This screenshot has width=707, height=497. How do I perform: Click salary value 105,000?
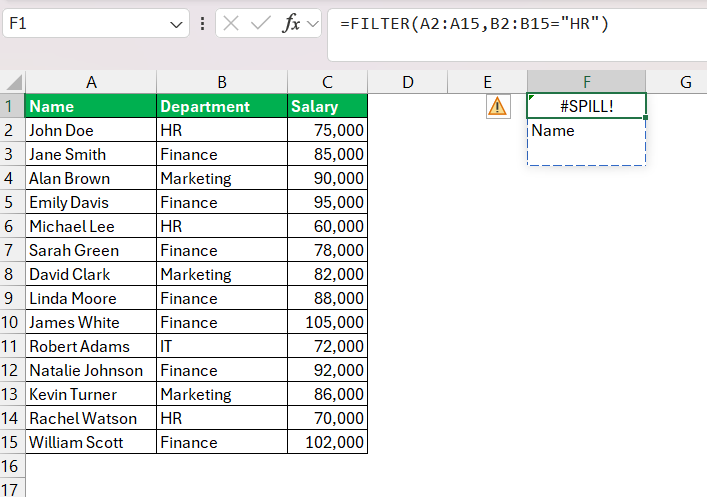click(x=327, y=322)
